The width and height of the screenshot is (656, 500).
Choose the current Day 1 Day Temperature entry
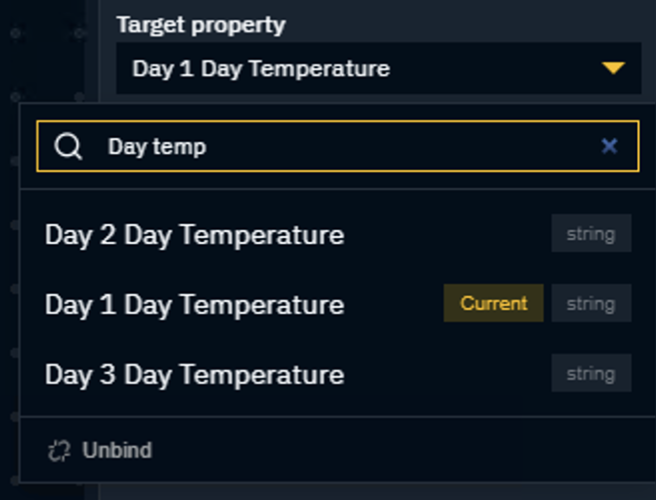point(338,303)
